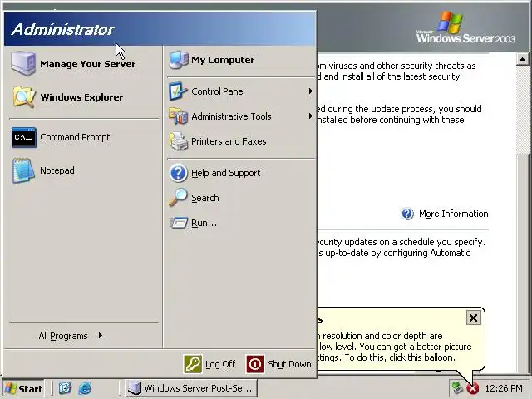Select Command Prompt menu label
Viewport: 532px width, 399px height.
click(x=75, y=137)
